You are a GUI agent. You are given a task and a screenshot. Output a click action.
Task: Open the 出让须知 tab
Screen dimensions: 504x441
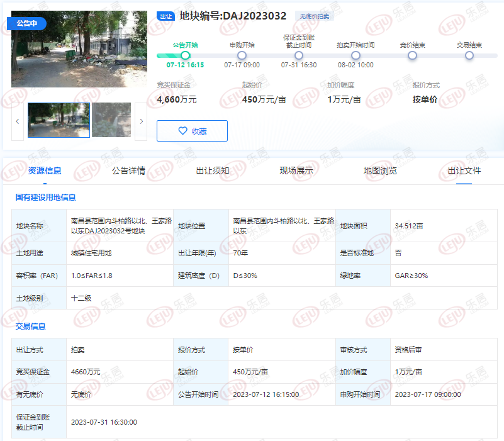pos(213,170)
